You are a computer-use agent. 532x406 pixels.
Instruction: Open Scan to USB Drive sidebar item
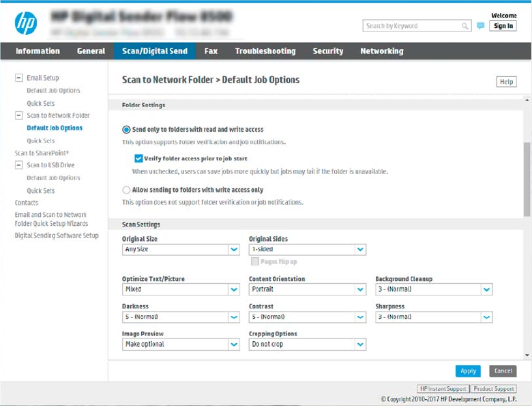click(50, 165)
